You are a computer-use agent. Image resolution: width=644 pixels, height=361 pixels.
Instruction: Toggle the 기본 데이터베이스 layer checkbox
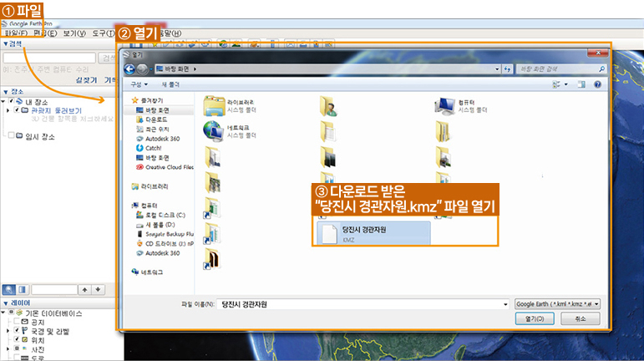click(11, 313)
